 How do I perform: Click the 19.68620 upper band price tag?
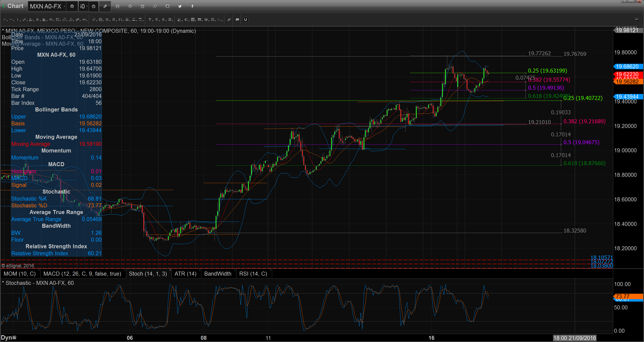click(x=628, y=67)
